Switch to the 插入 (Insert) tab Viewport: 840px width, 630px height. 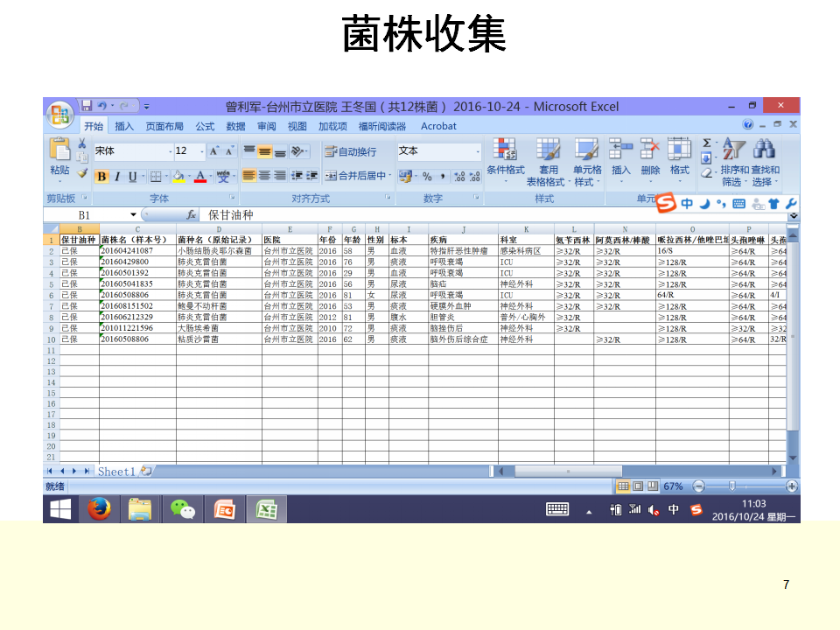click(x=123, y=126)
